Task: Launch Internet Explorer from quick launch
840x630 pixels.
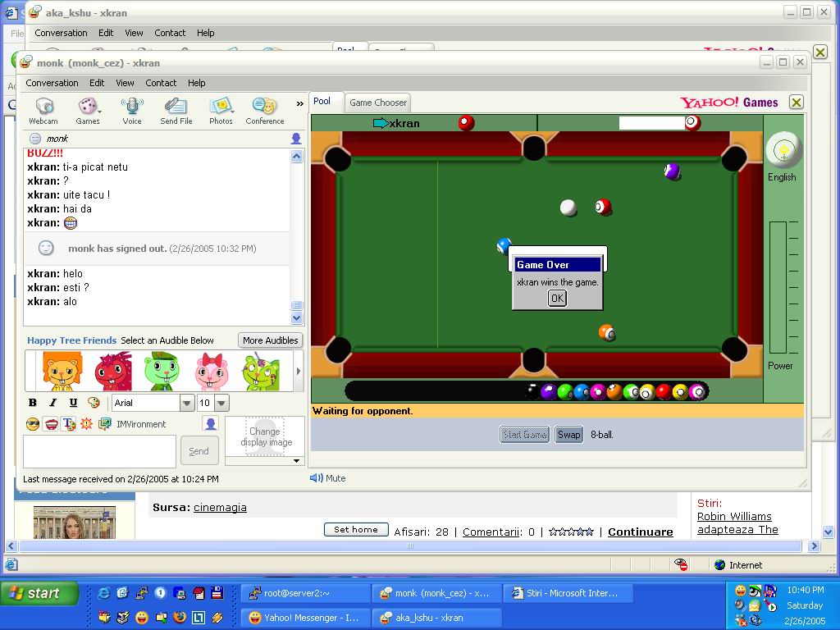Action: point(104,592)
